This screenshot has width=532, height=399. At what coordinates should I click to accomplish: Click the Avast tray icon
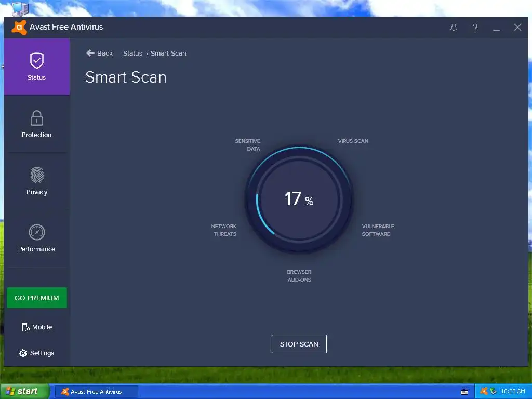(484, 391)
